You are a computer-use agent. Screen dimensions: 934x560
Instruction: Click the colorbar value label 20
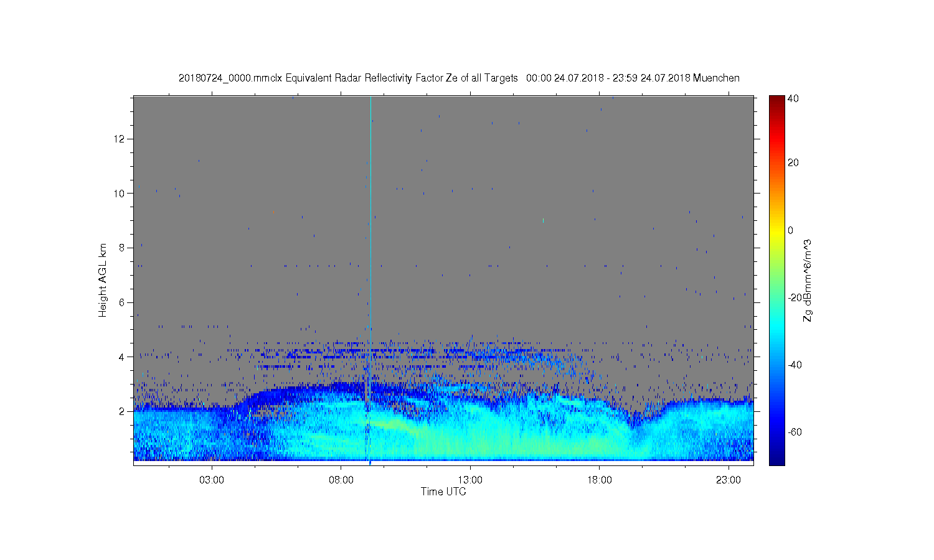pyautogui.click(x=793, y=163)
